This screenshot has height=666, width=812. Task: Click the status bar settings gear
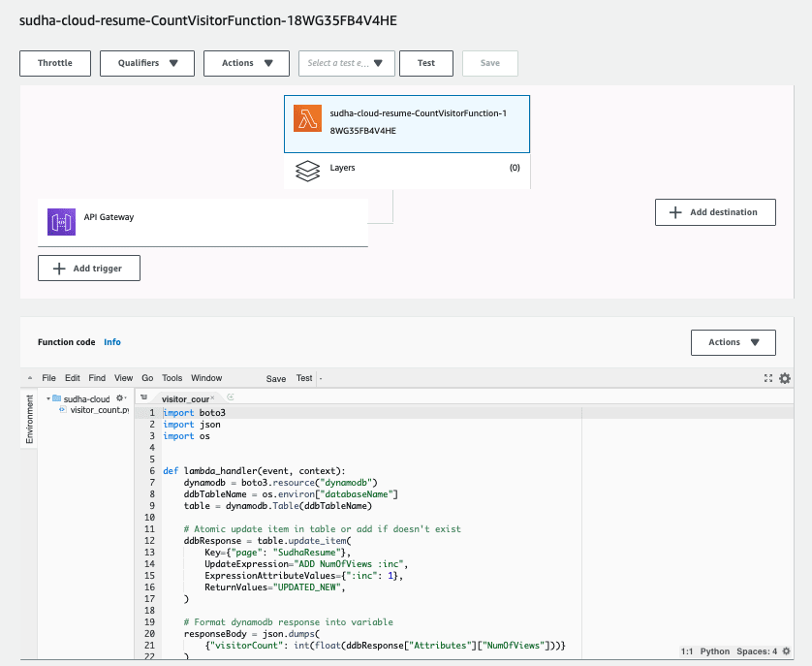787,650
